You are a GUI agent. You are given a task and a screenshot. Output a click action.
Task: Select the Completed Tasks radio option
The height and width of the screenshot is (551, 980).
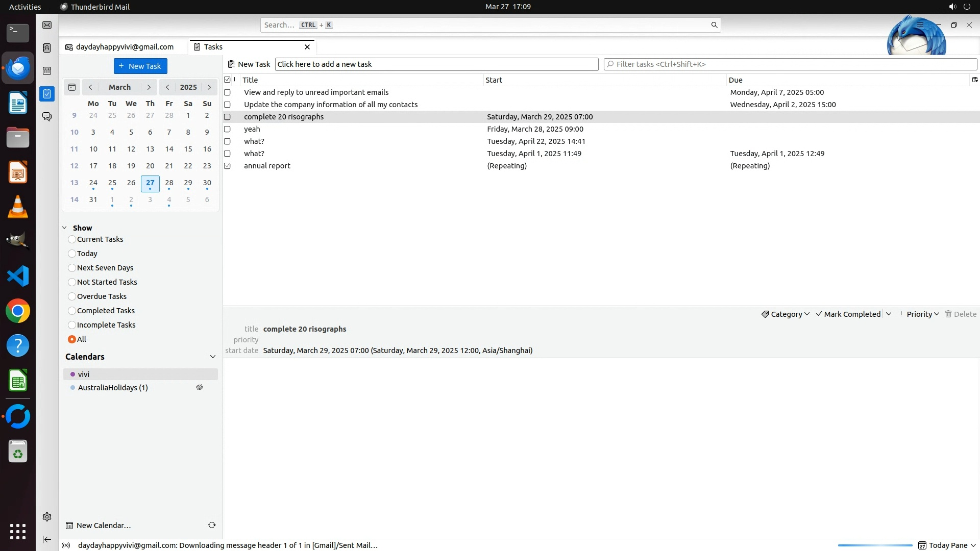point(72,311)
